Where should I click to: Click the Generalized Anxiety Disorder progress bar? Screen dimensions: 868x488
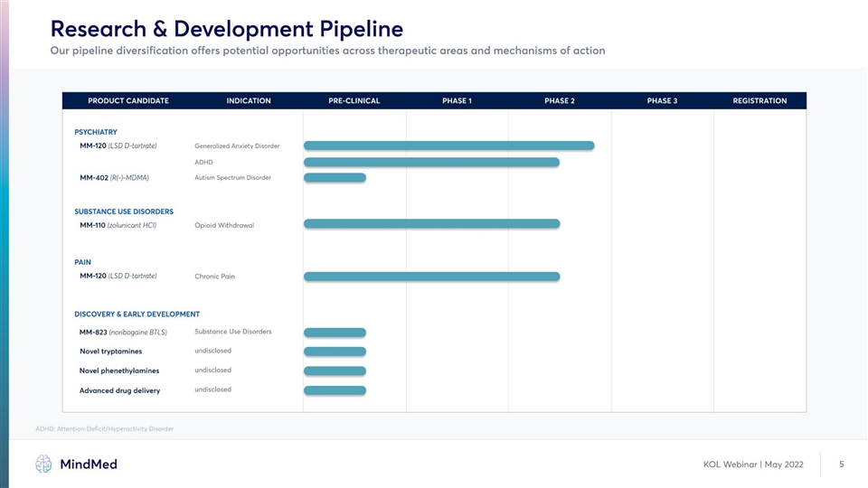point(448,145)
